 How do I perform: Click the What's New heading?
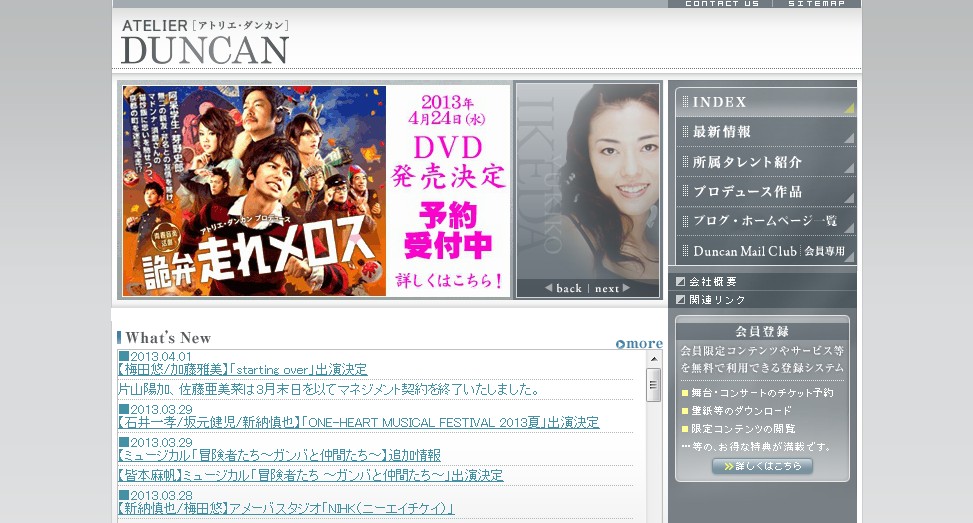click(x=168, y=338)
